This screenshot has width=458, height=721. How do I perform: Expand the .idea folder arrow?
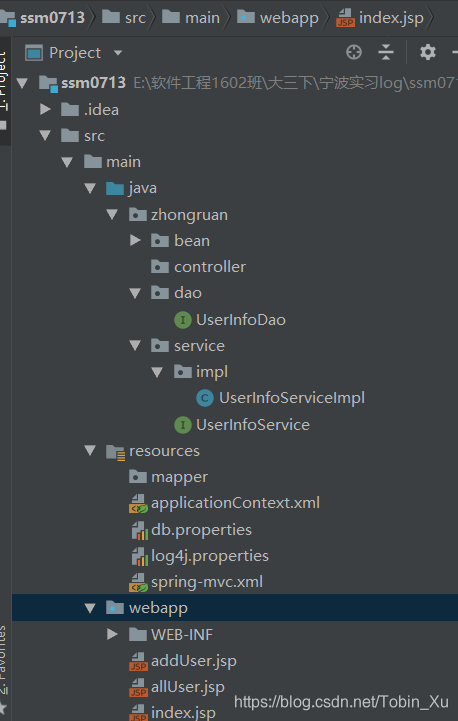[45, 109]
